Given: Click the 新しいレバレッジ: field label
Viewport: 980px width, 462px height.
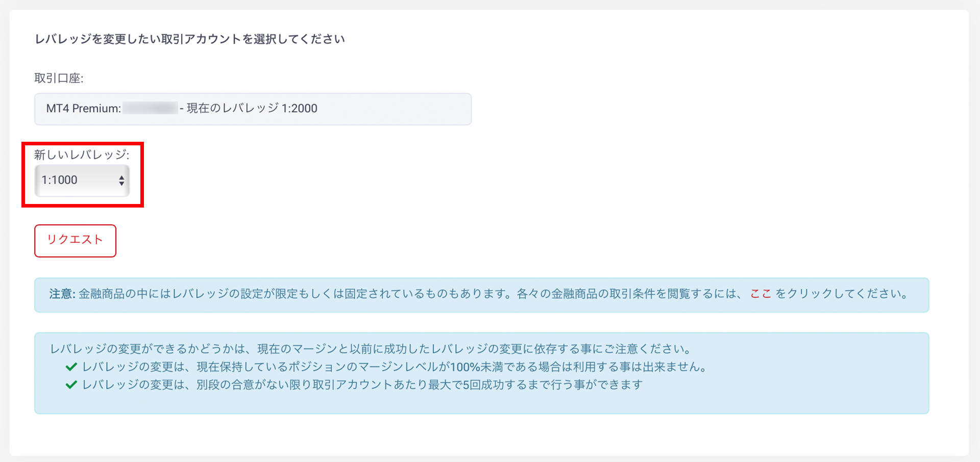Looking at the screenshot, I should [82, 155].
